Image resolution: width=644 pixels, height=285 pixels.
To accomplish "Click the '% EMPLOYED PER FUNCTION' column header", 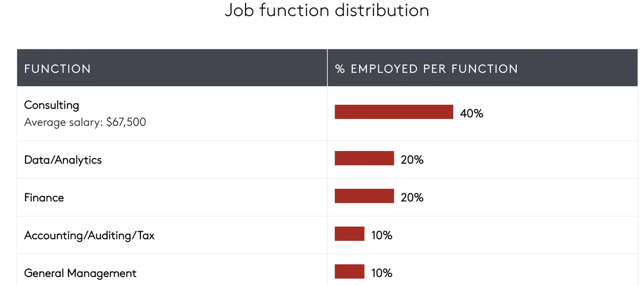I will point(426,68).
